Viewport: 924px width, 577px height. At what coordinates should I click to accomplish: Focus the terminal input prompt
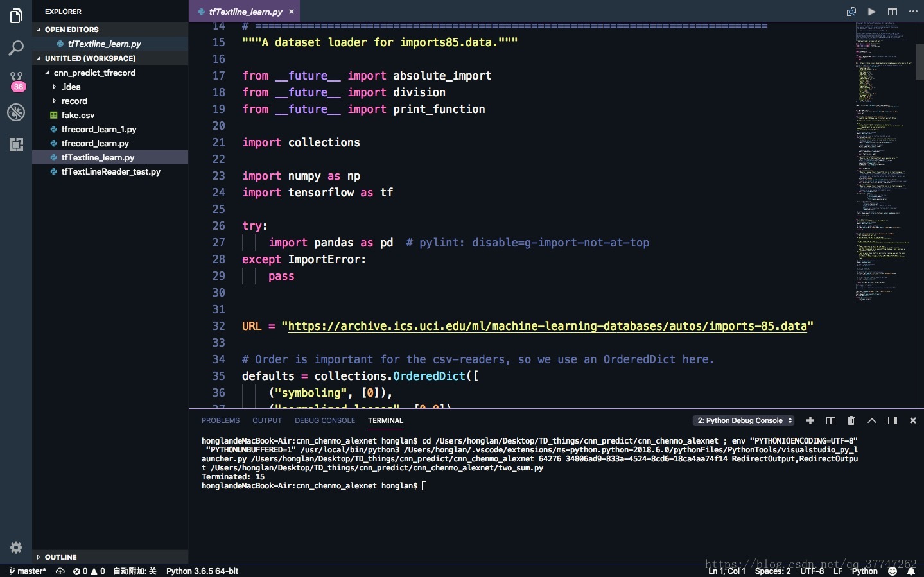pos(424,486)
